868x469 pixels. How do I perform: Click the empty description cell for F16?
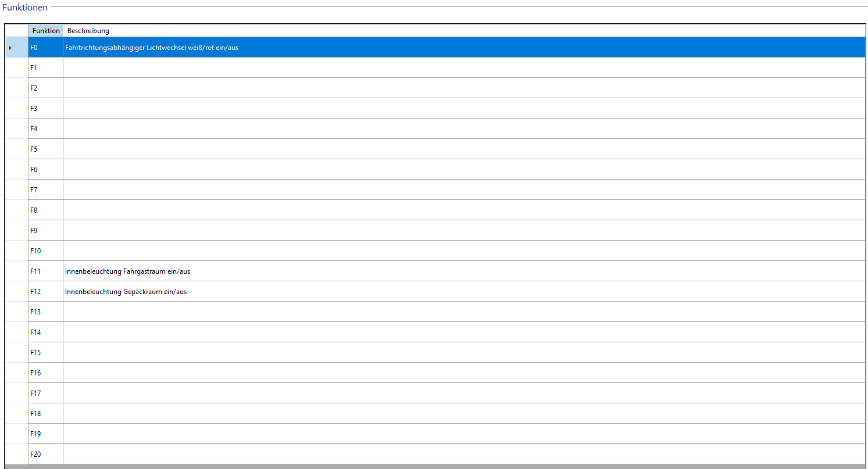[464, 373]
